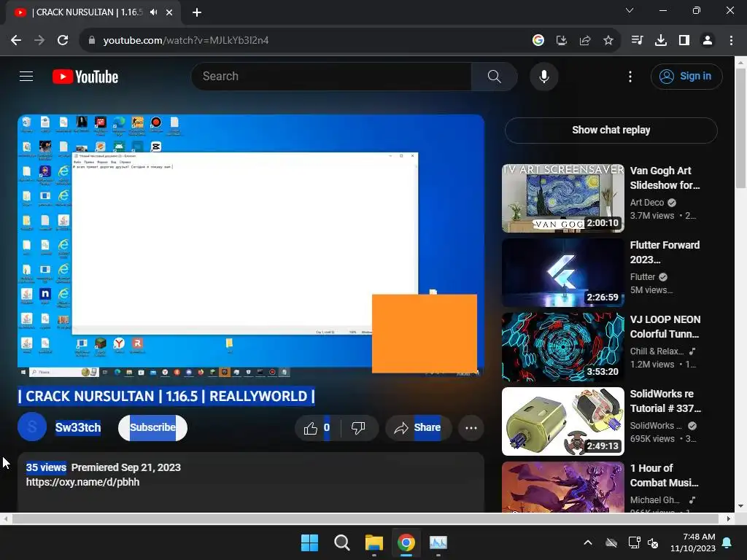Open more actions ellipsis under the video
Viewport: 747px width, 560px height.
(471, 428)
